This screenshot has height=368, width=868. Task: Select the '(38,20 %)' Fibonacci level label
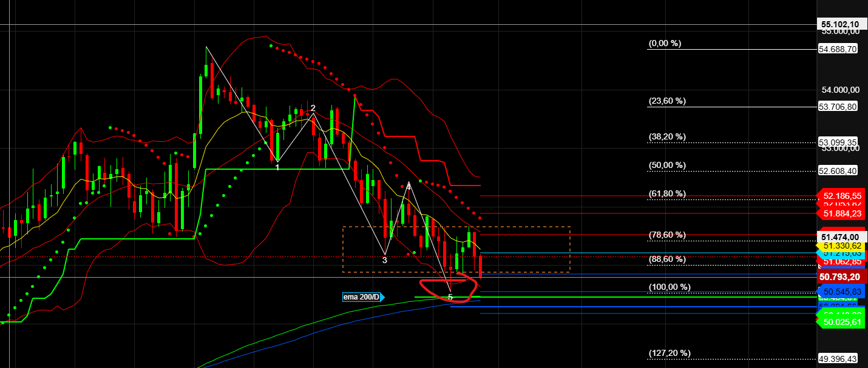[x=667, y=136]
